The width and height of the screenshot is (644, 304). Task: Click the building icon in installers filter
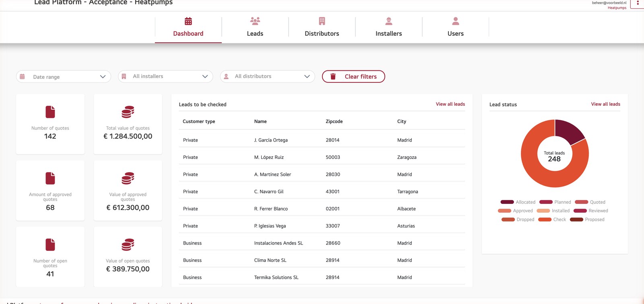[x=124, y=76]
